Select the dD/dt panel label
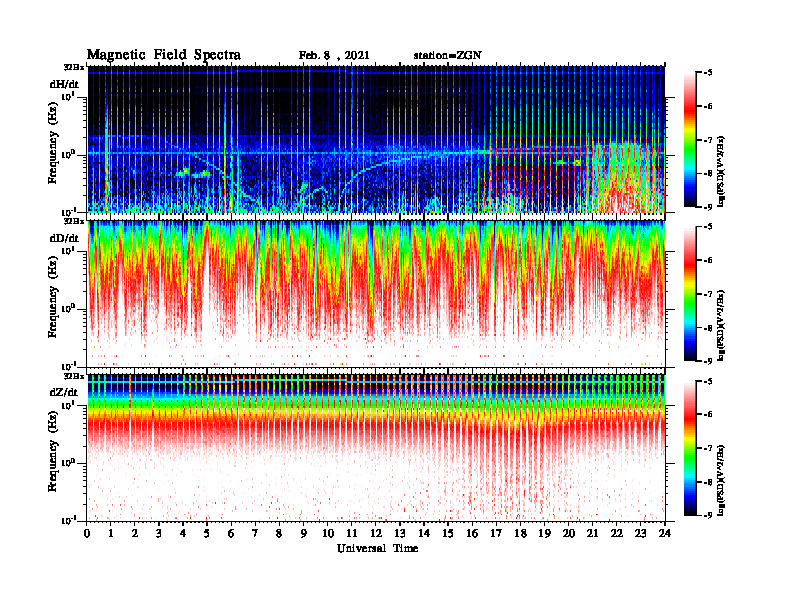 coord(64,238)
